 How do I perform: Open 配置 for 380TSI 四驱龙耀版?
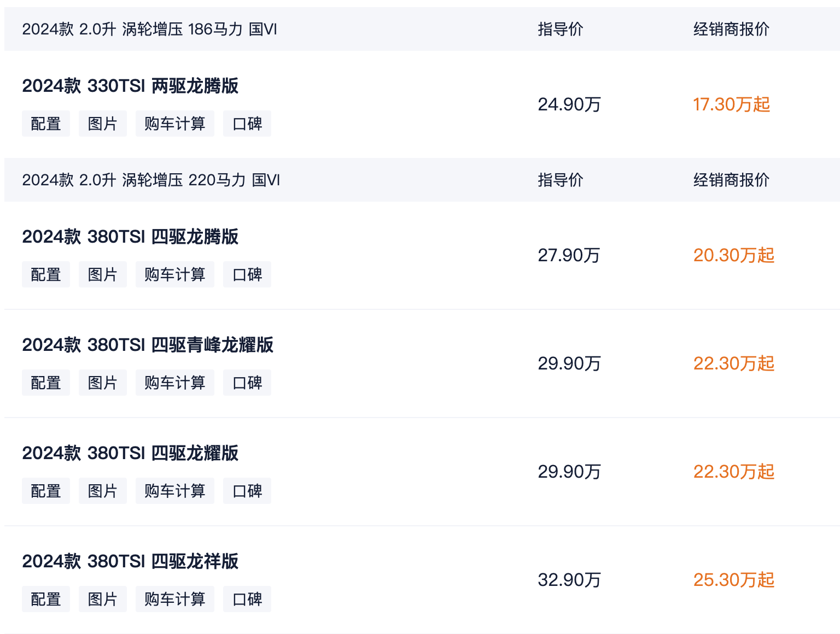46,491
